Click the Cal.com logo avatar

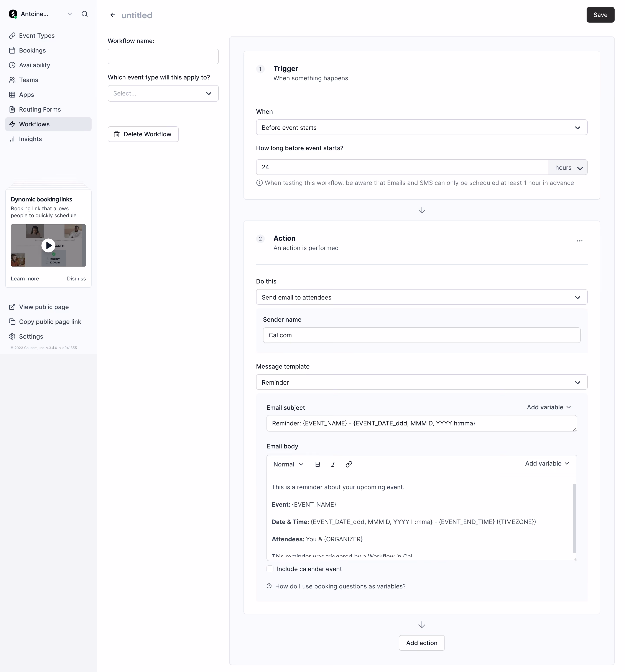coord(13,14)
